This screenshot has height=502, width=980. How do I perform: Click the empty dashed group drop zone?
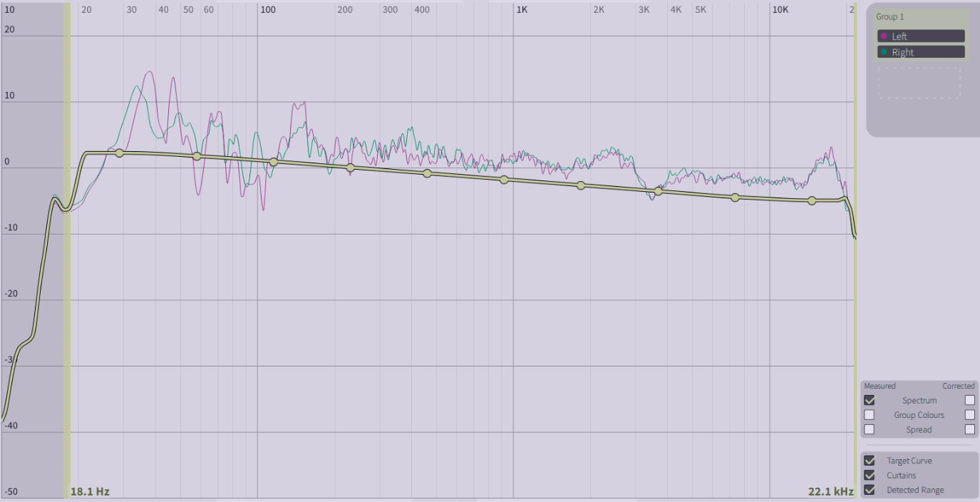919,83
